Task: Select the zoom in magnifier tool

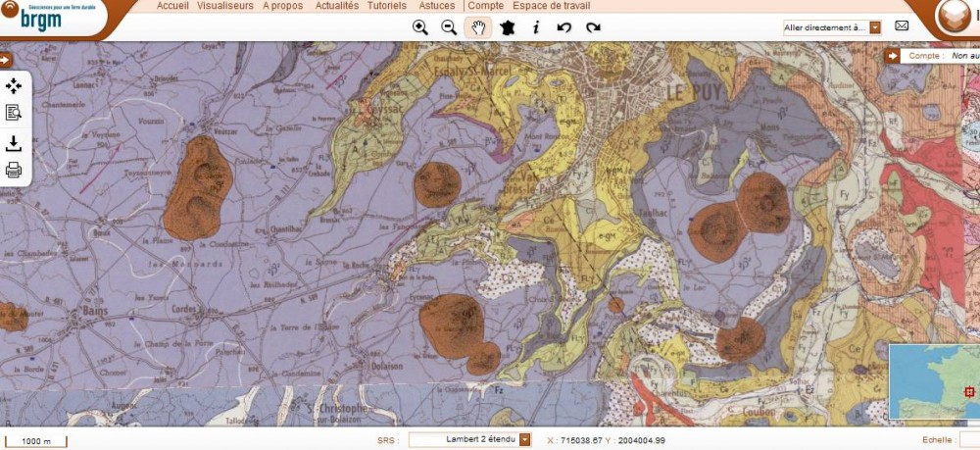Action: 420,27
